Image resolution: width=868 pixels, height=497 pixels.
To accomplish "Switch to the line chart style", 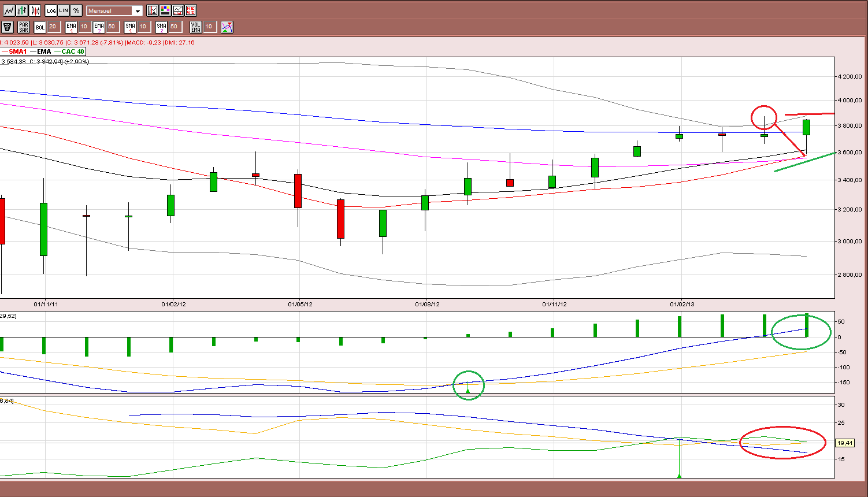I will coord(9,10).
